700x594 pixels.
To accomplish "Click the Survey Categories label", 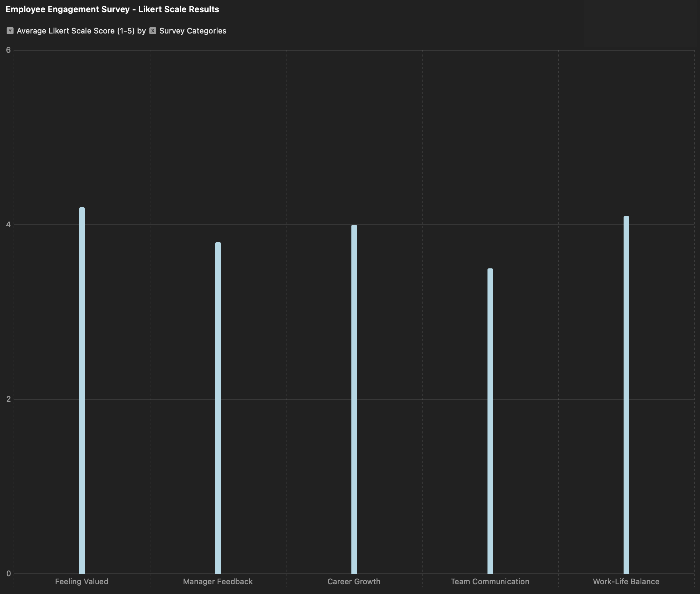I will [x=193, y=31].
